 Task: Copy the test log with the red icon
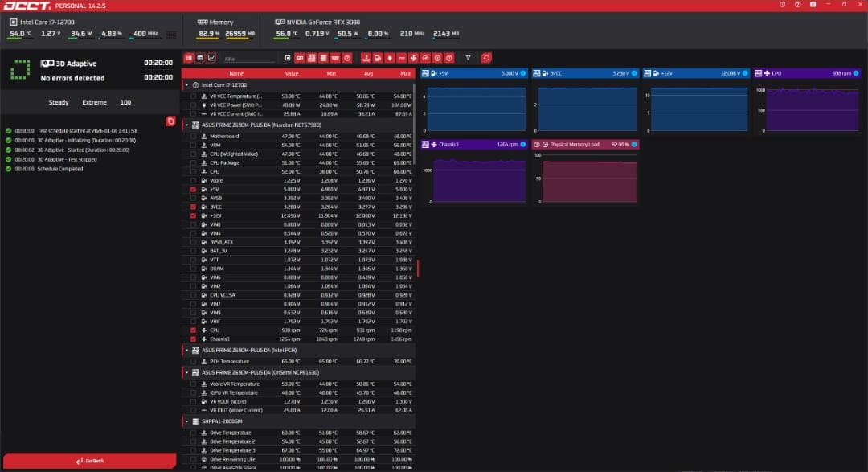170,121
